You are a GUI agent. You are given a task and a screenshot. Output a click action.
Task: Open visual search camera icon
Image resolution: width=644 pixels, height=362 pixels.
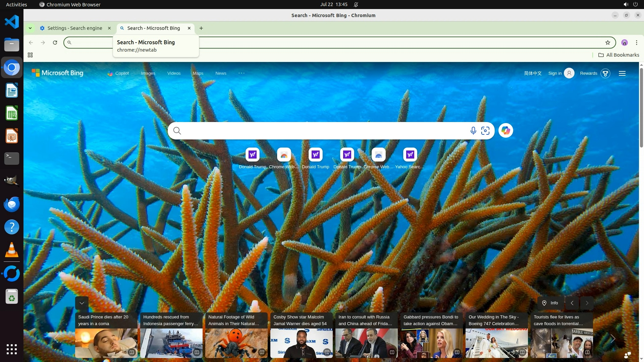click(x=485, y=131)
